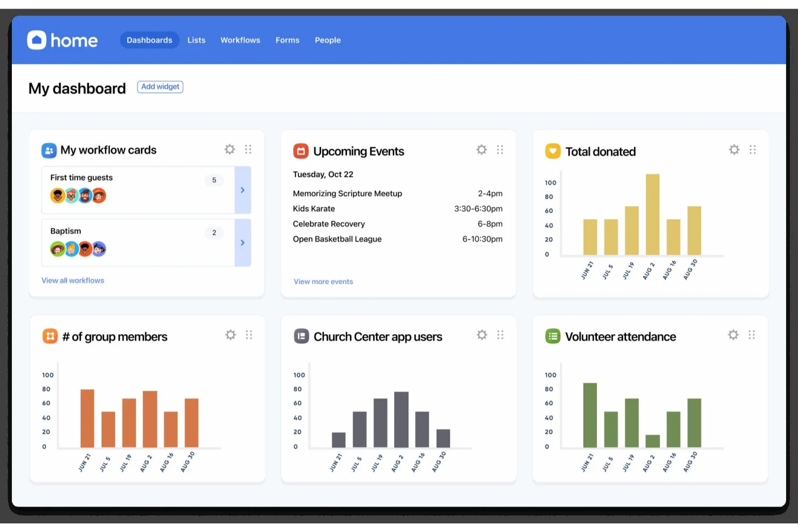
Task: Switch to the Lists tab
Action: click(196, 40)
